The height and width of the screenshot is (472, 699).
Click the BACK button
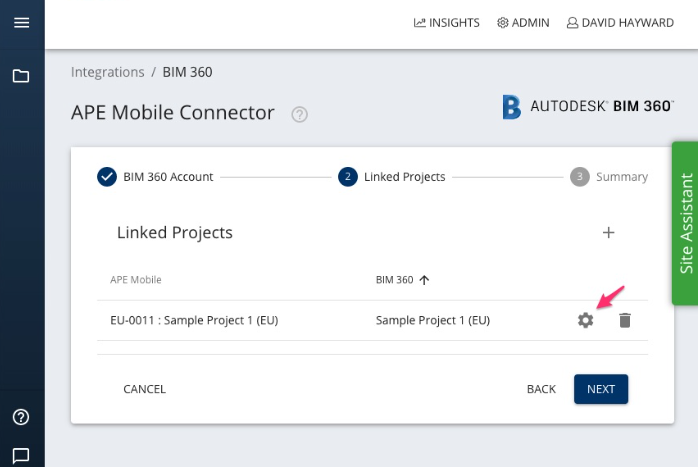pos(541,389)
